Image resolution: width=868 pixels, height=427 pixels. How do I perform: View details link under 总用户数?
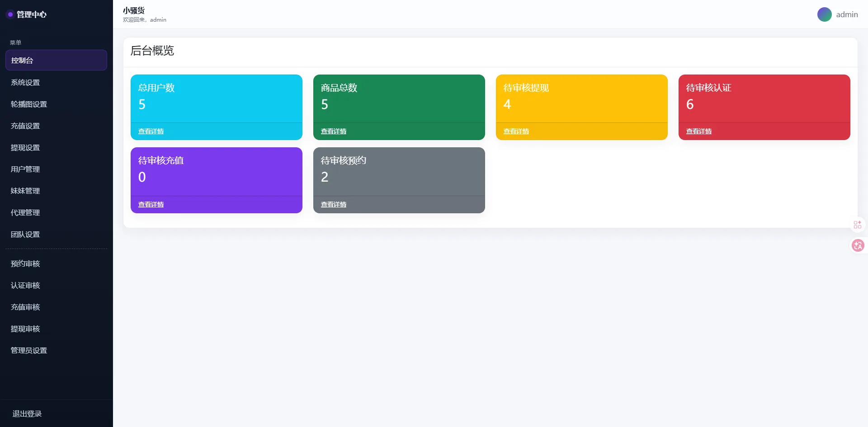(x=151, y=131)
